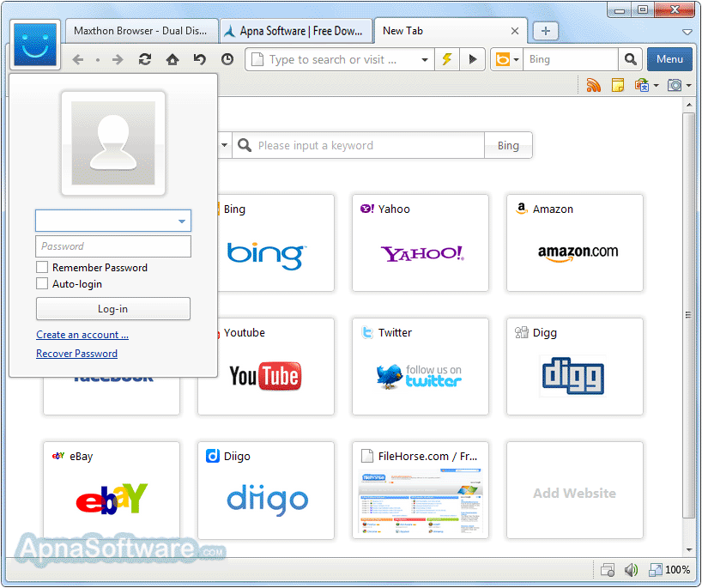The height and width of the screenshot is (588, 702).
Task: Toggle the lightning bolt engine mode icon
Action: point(447,59)
